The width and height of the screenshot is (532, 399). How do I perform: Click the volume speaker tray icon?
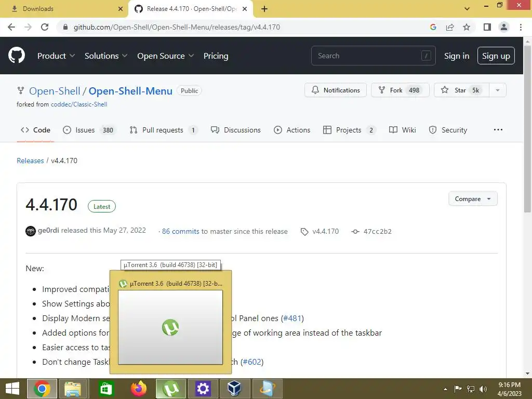483,389
